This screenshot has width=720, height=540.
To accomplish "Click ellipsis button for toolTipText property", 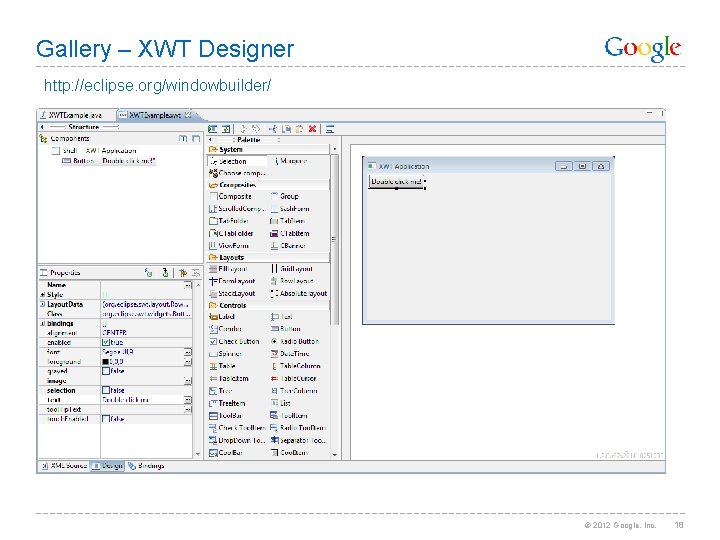I will pos(188,410).
